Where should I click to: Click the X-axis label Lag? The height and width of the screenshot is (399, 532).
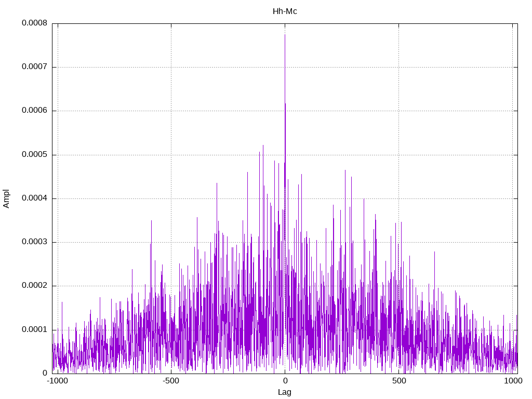point(285,392)
